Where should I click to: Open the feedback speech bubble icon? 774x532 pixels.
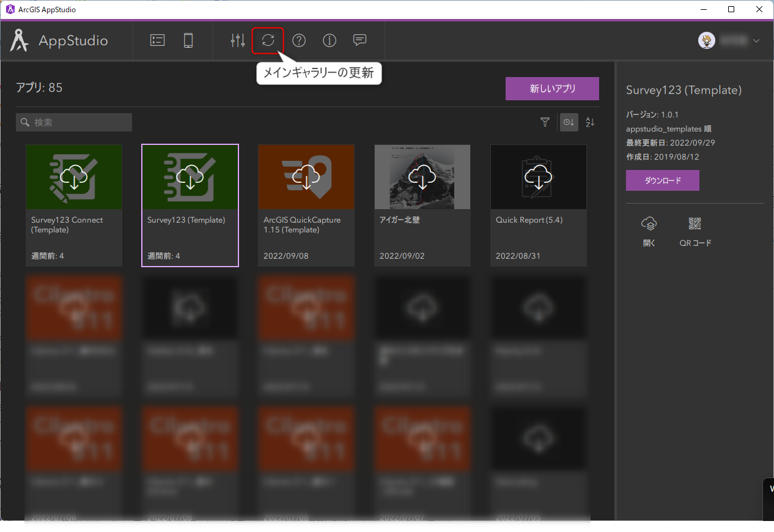(x=360, y=40)
